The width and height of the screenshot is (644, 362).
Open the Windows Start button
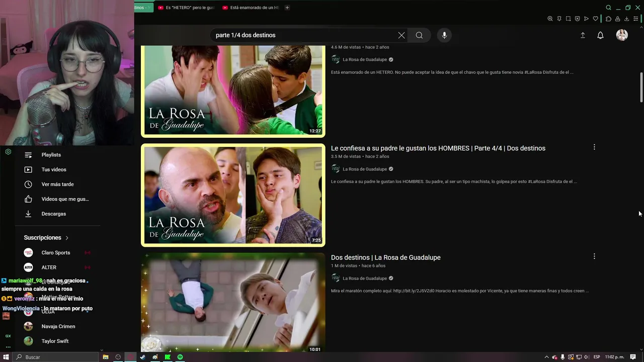(x=6, y=357)
